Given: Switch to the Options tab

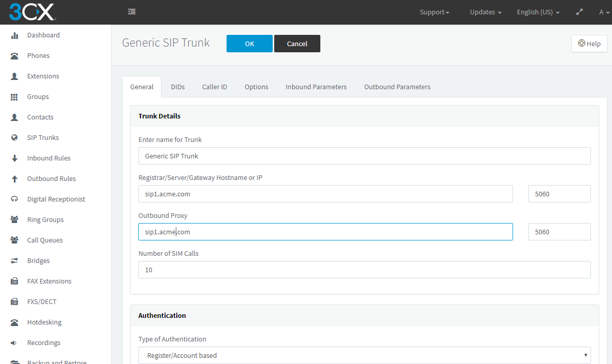Looking at the screenshot, I should tap(256, 87).
